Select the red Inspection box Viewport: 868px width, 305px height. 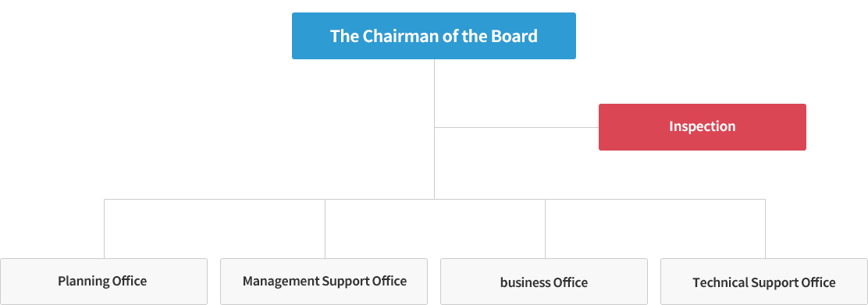pos(702,127)
